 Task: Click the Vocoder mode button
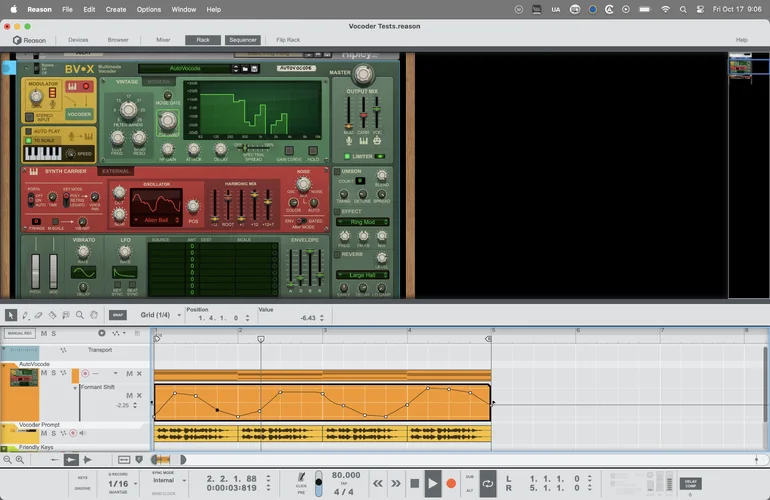pyautogui.click(x=79, y=114)
